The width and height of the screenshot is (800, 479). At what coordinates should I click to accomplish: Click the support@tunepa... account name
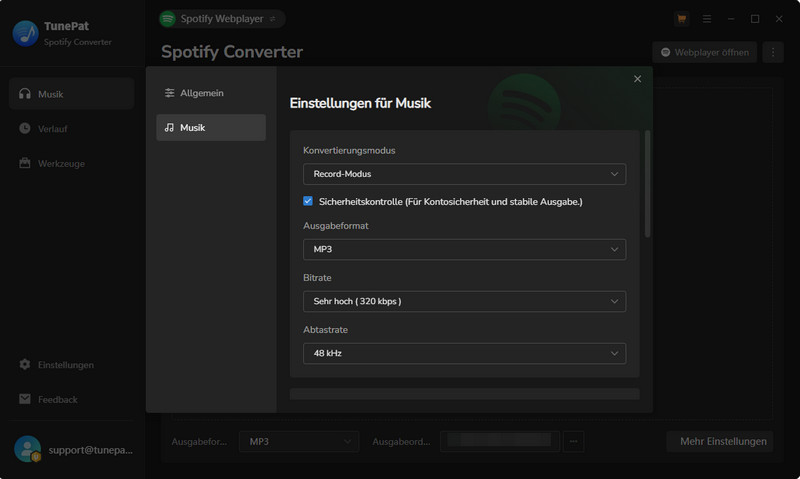90,450
